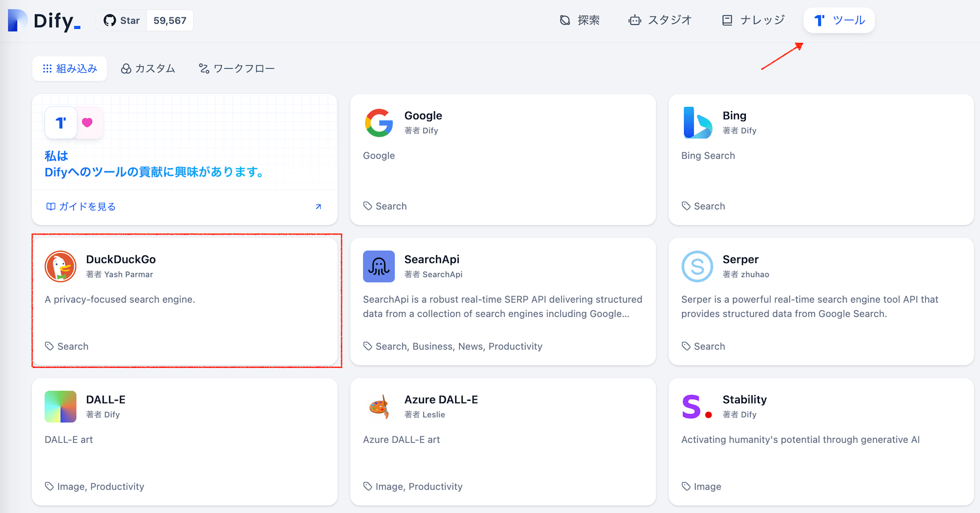Click the "Azure DALL-E art" description
The width and height of the screenshot is (980, 513).
click(x=401, y=439)
